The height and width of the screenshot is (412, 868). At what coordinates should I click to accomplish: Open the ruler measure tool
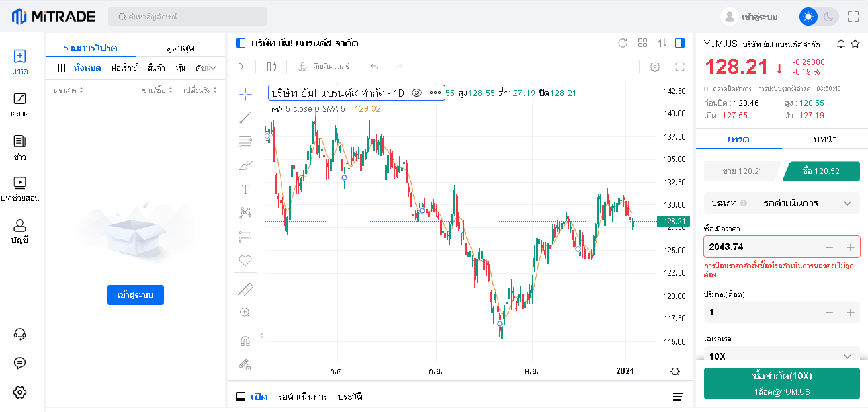tap(245, 289)
